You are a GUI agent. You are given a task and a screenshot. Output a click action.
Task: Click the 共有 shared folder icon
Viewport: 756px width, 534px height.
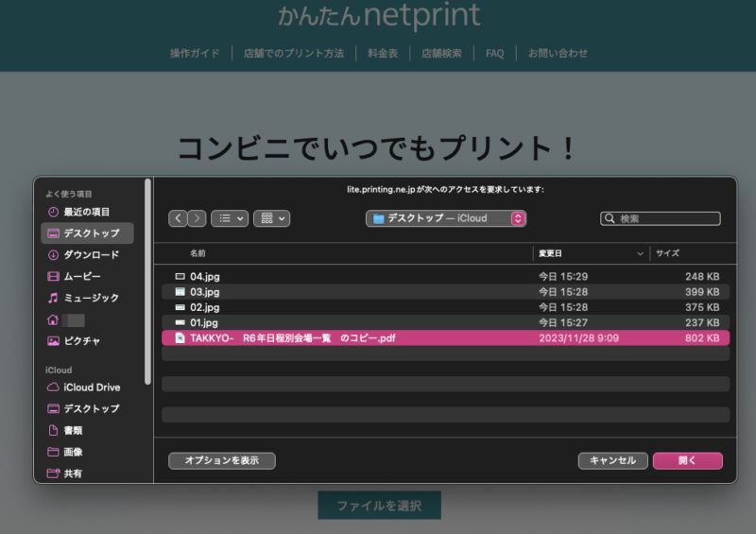click(x=53, y=474)
